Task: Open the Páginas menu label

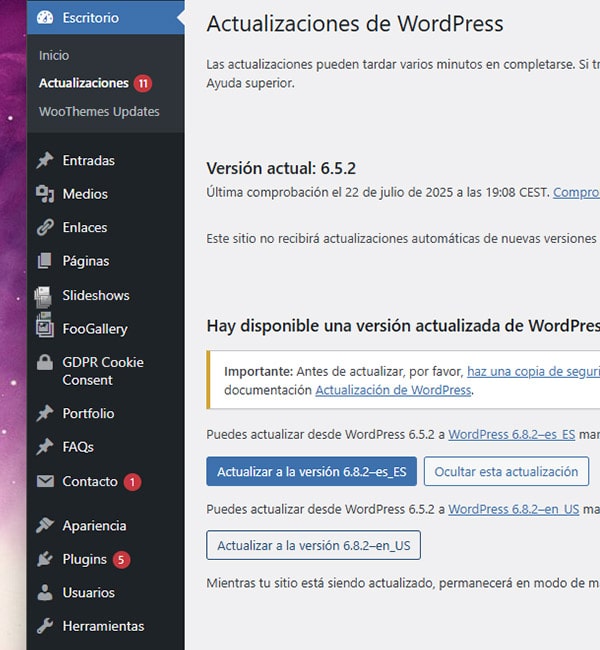Action: (86, 261)
